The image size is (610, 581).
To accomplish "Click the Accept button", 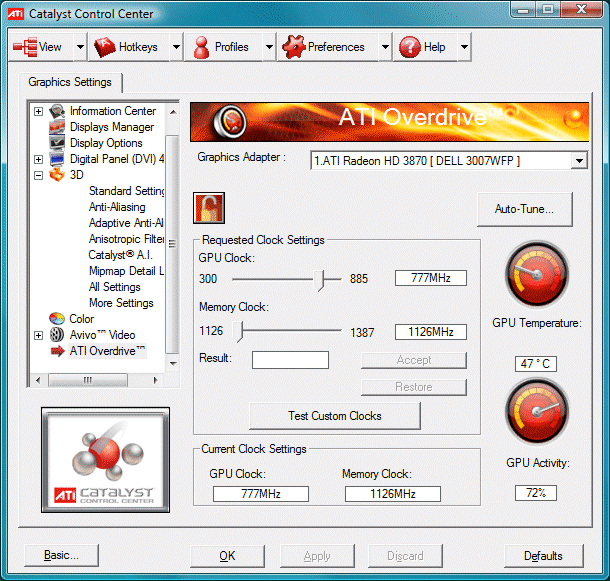I will (414, 360).
